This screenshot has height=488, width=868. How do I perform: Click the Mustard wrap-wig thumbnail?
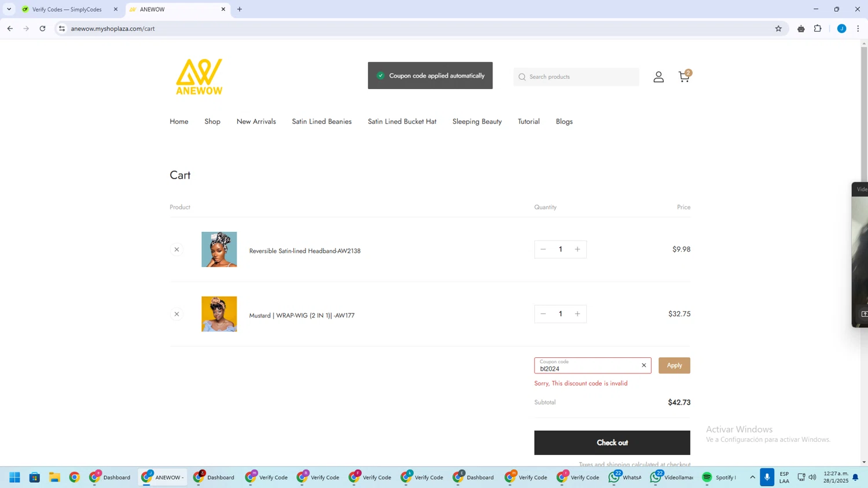coord(219,314)
